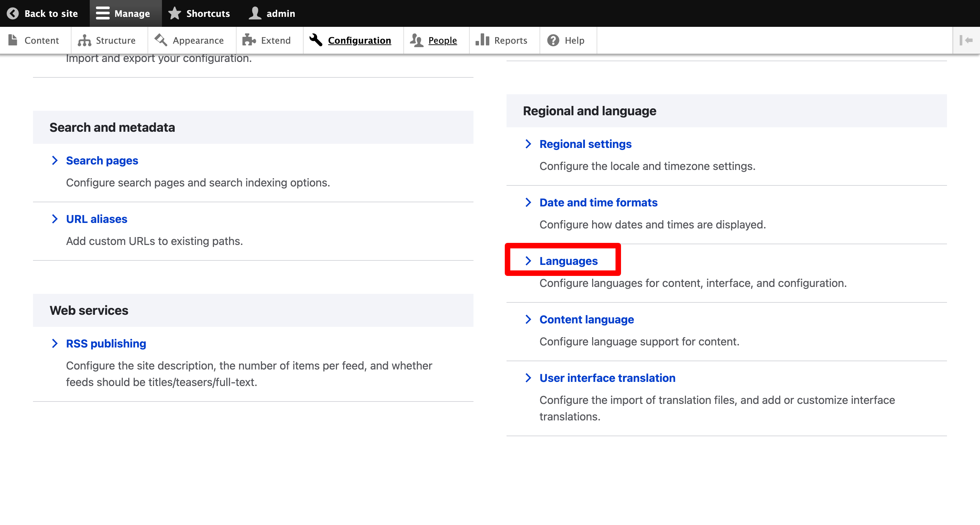Open the RSS publishing link

tap(106, 343)
